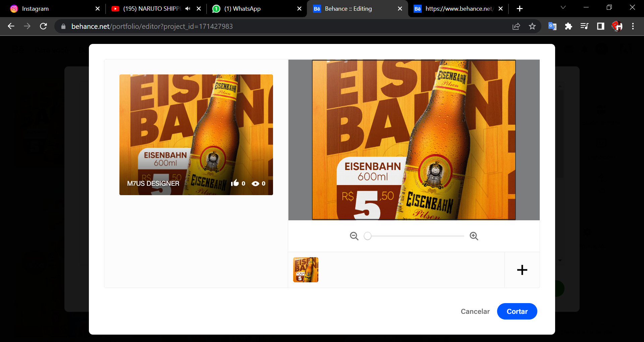Switch to the behance.net URL tab
644x342 pixels.
[x=459, y=9]
